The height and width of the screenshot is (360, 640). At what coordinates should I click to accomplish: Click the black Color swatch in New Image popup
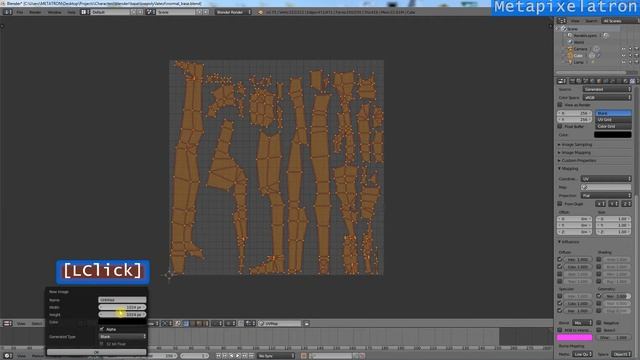[122, 322]
